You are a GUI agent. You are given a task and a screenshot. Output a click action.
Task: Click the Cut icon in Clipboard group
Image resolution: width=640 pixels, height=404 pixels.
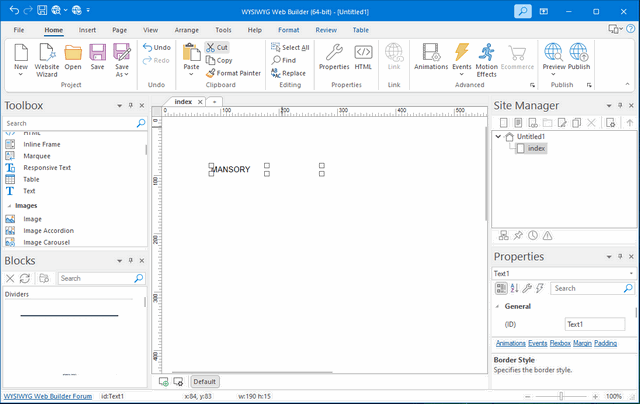(x=217, y=47)
